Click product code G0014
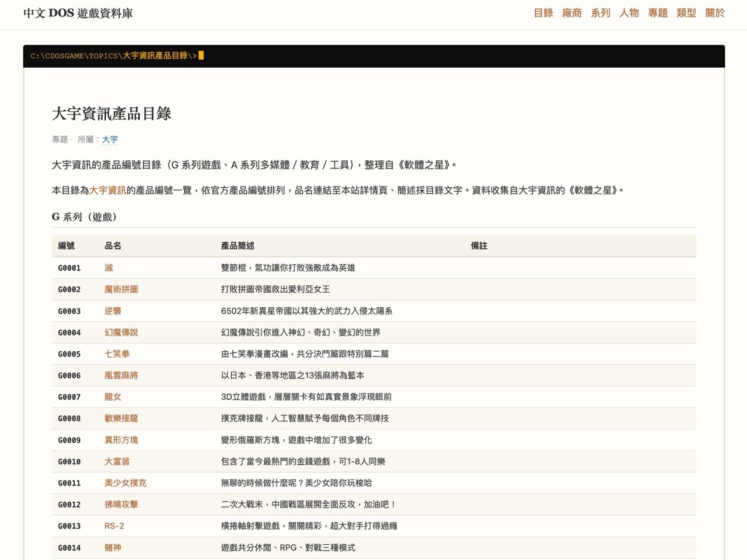 (69, 548)
